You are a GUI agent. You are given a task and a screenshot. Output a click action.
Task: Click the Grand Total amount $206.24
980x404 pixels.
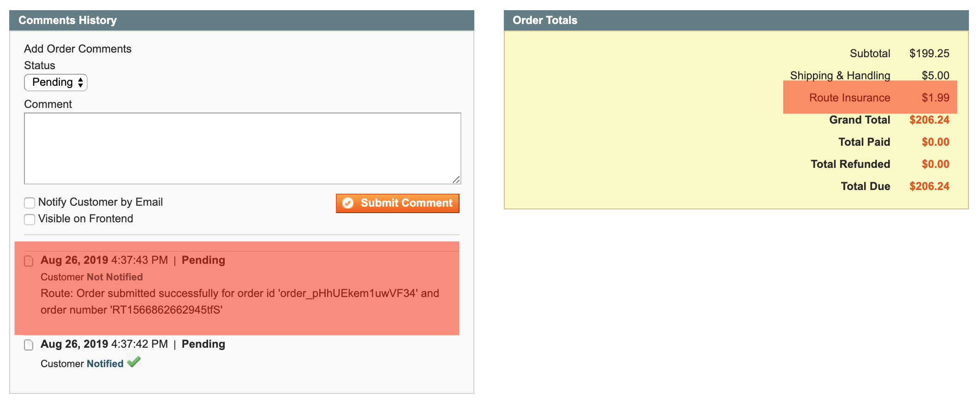(x=929, y=120)
